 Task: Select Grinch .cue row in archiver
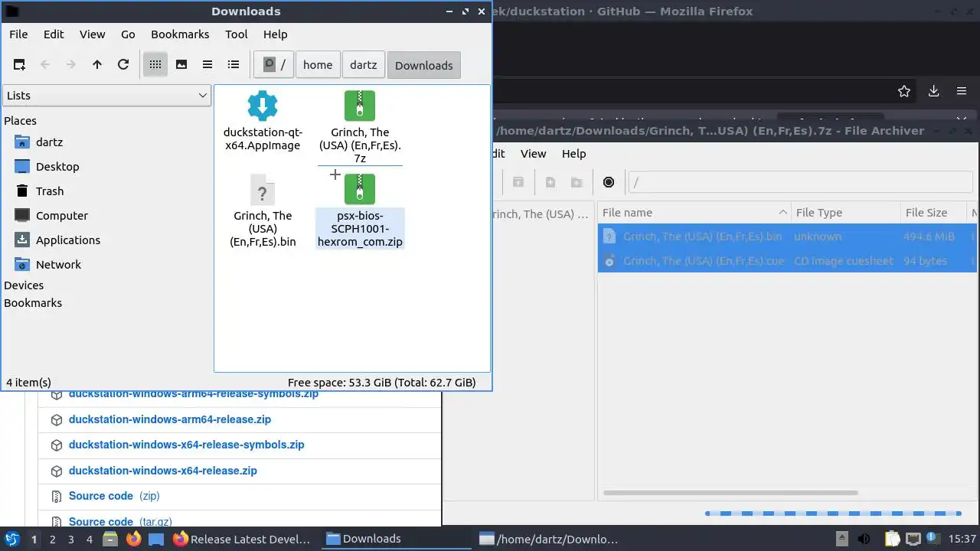tap(787, 261)
